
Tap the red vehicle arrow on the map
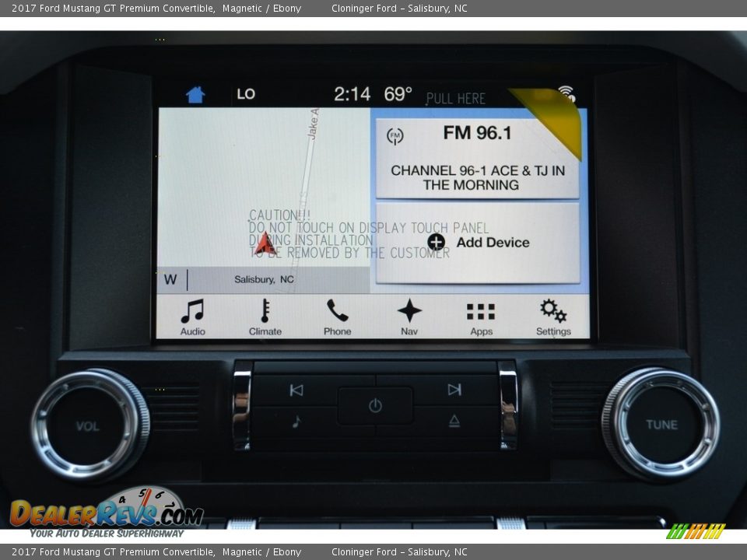(265, 244)
